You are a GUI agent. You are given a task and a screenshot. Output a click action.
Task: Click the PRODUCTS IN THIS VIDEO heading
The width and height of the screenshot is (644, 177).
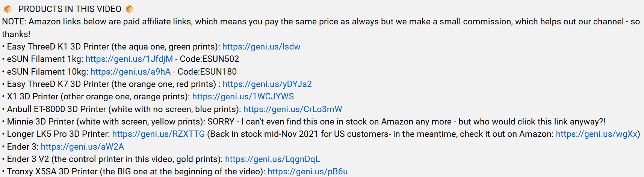70,9
